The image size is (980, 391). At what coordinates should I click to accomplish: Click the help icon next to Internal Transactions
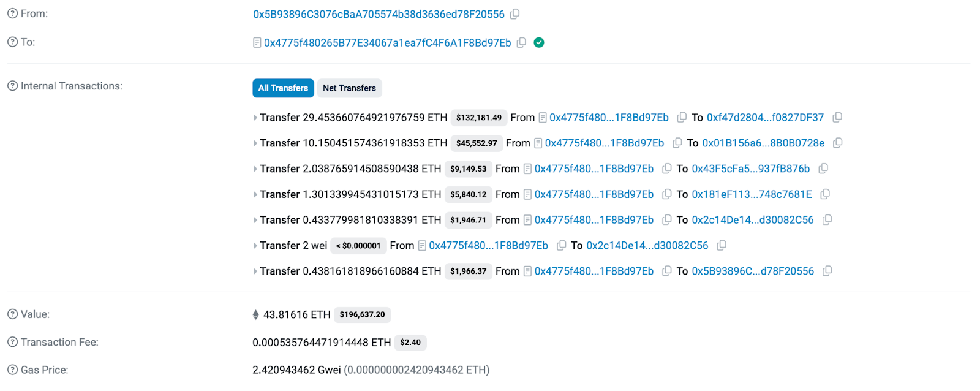click(12, 86)
